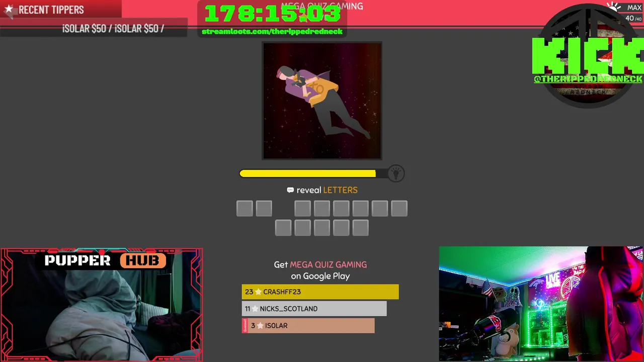Click the first letter box of first word

tap(245, 209)
